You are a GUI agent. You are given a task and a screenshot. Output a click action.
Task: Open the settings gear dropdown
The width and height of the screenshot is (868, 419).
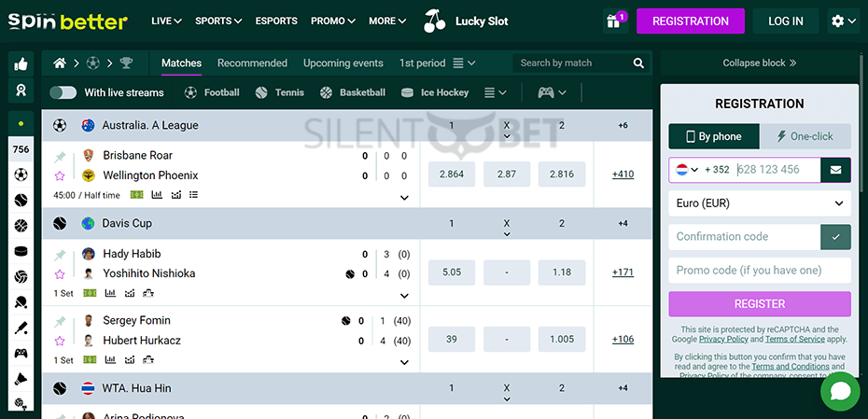pyautogui.click(x=843, y=21)
